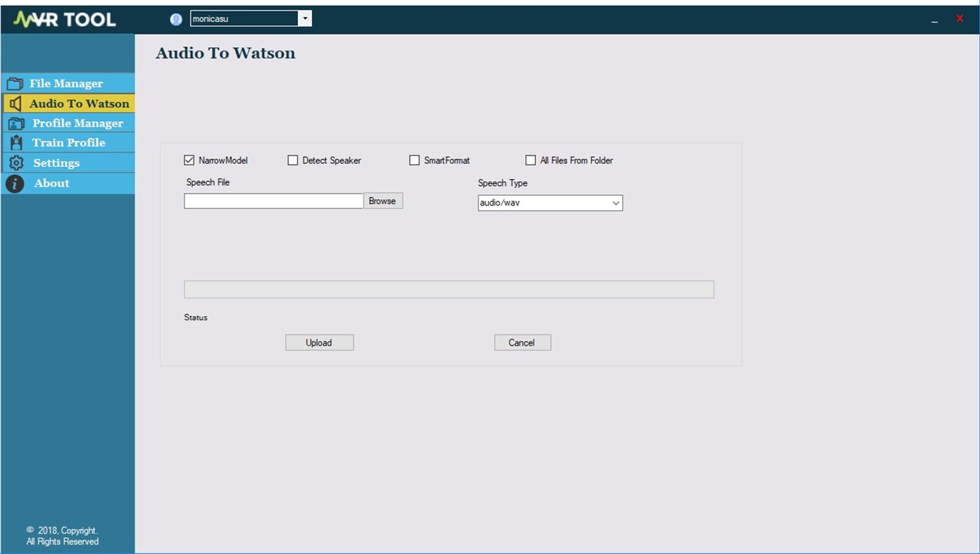Viewport: 980px width, 554px height.
Task: Click the speaker icon beside Audio To Watson
Action: 15,103
